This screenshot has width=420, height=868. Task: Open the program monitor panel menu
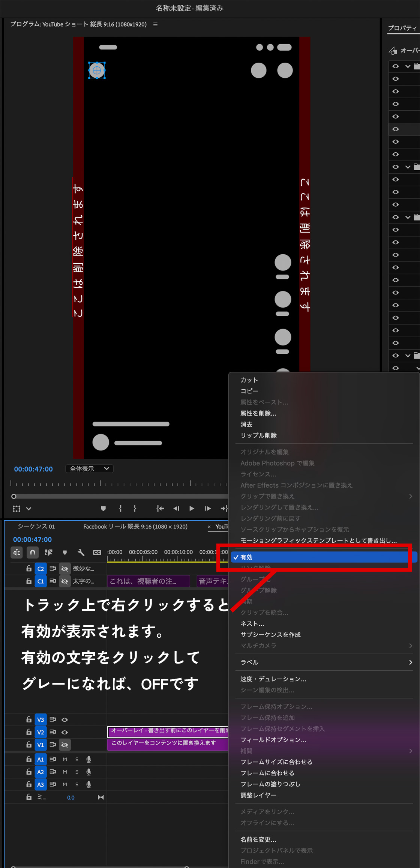(x=155, y=24)
